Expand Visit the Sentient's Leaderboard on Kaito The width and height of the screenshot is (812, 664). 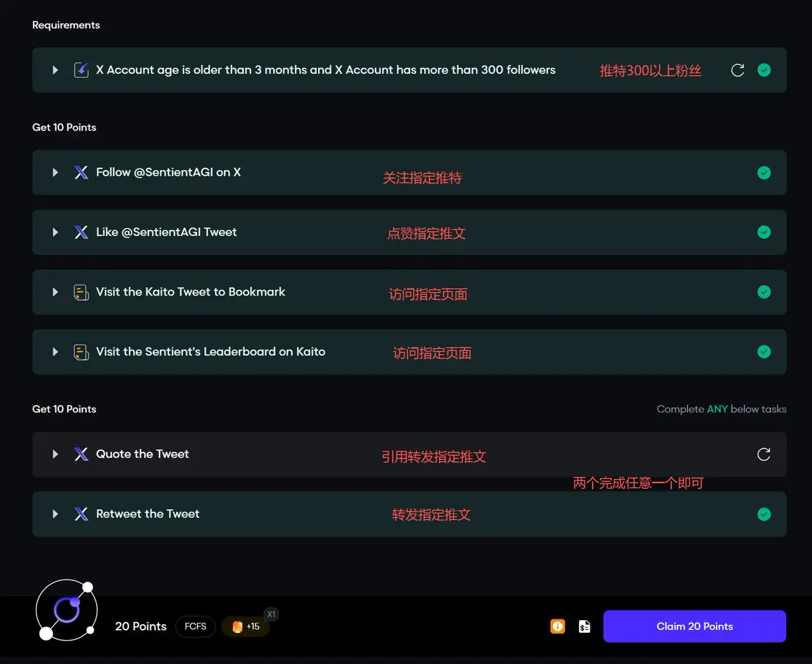click(x=55, y=352)
